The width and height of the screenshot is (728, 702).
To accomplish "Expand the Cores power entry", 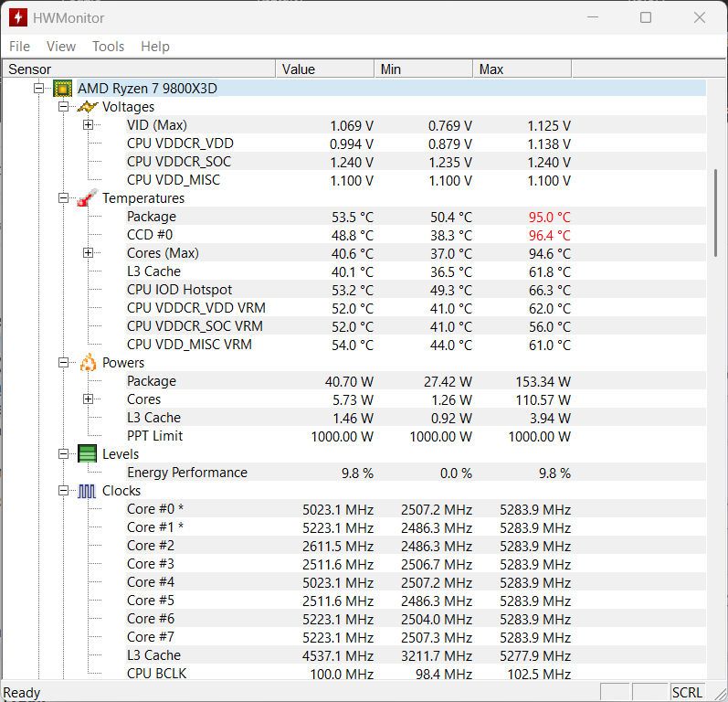I will [89, 399].
